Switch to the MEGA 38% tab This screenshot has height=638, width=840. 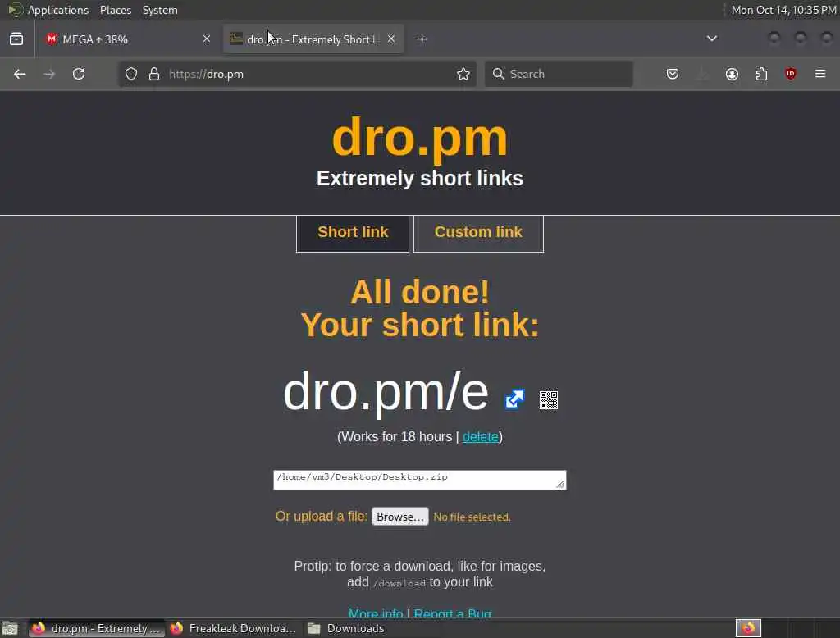click(129, 39)
